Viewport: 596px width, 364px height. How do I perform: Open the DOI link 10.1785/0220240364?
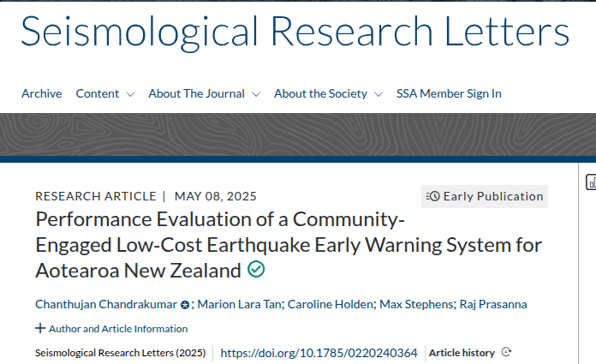(319, 353)
